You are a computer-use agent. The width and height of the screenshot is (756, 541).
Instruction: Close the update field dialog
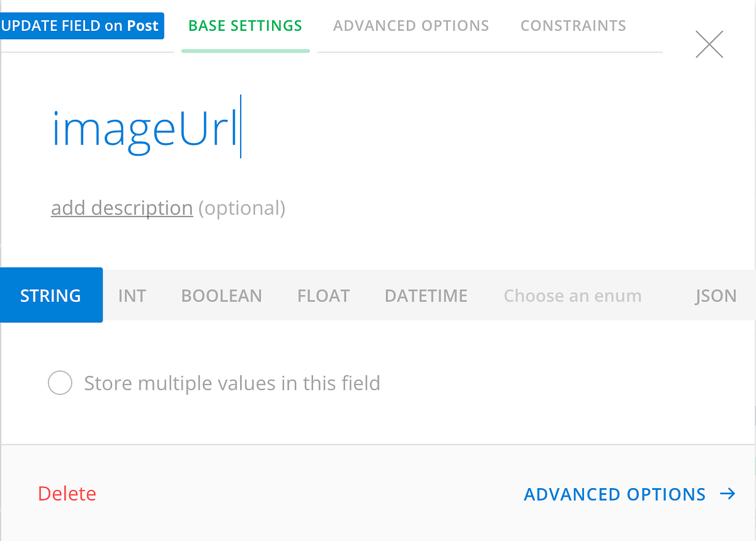(709, 45)
